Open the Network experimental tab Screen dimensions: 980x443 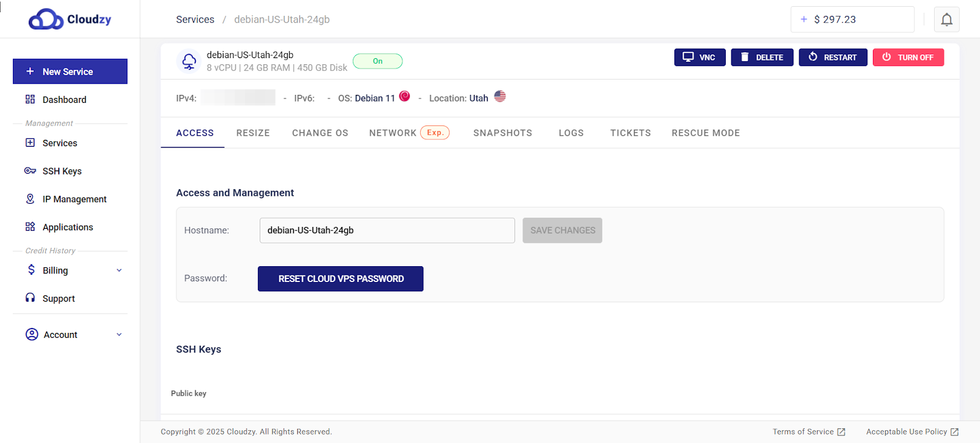point(409,133)
